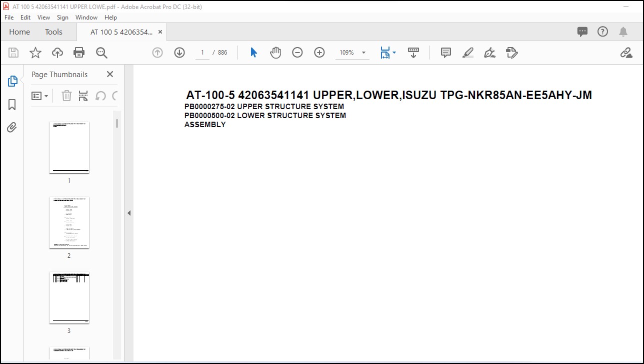
Task: Click the ASSEMBLY text line
Action: (x=205, y=125)
